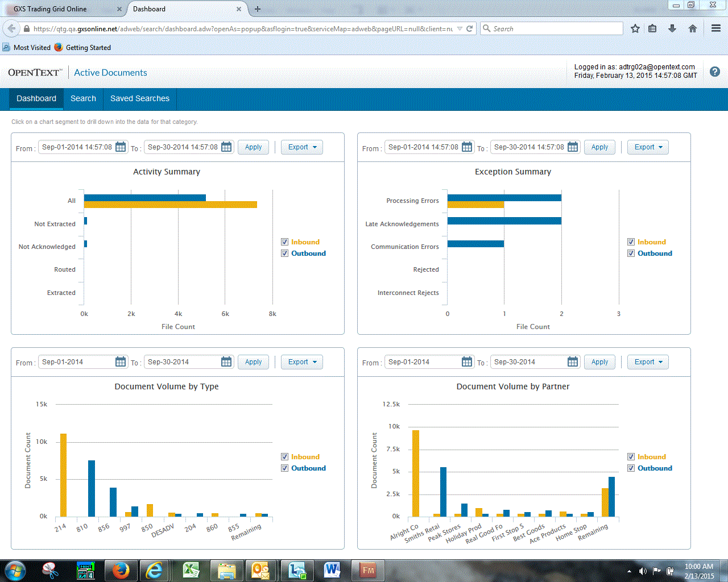Open calendar for Document Volume by Partner To date
Viewport: 728px width, 582px height.
pos(573,362)
